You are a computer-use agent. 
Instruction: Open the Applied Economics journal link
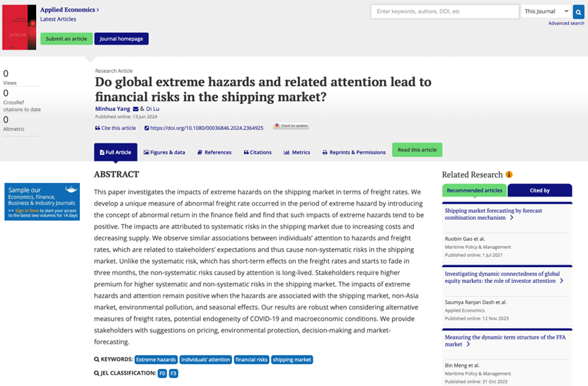[x=67, y=10]
